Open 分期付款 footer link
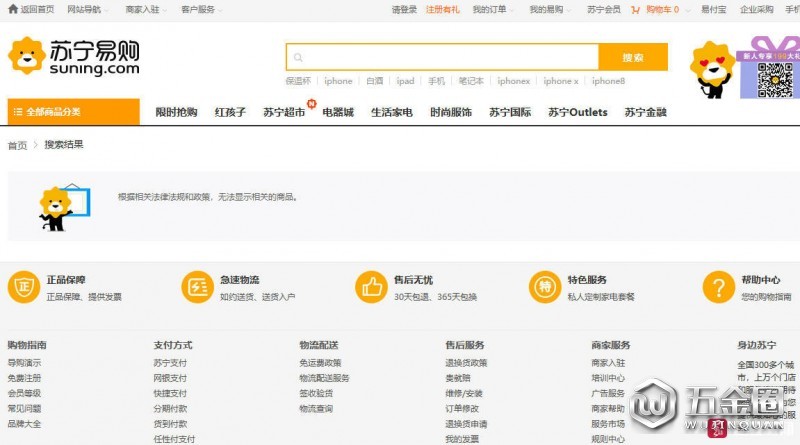Image resolution: width=800 pixels, height=445 pixels. click(170, 409)
